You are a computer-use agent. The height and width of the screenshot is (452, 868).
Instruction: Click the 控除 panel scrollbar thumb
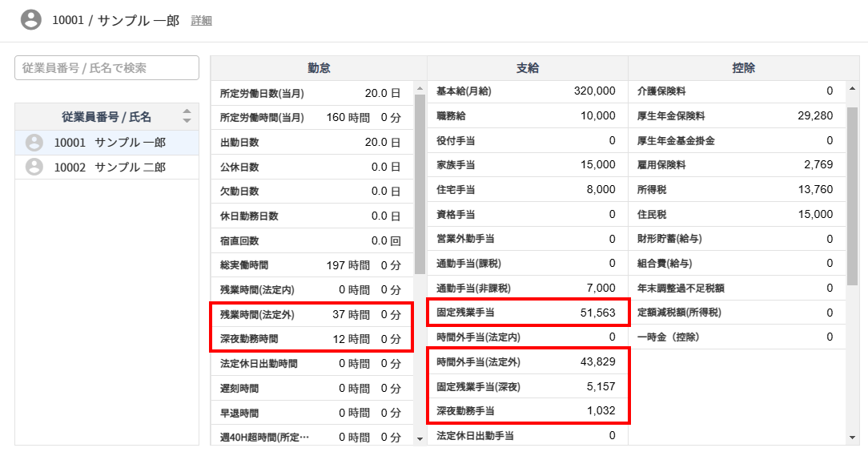point(853,196)
